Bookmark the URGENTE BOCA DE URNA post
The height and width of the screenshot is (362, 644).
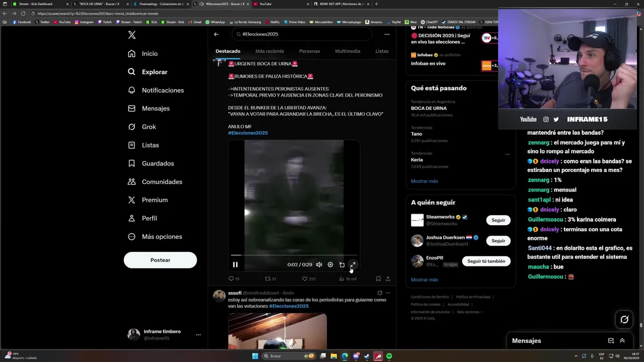tap(378, 279)
